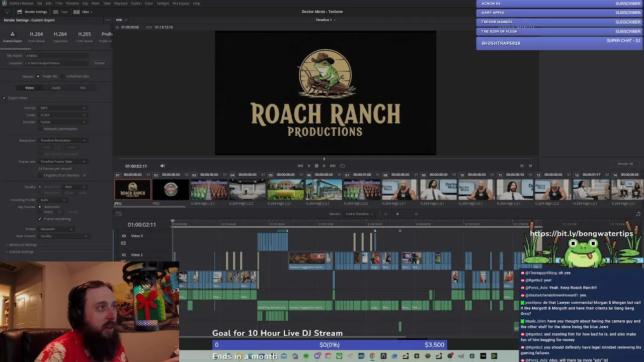Open the Workspace menu

[x=181, y=4]
